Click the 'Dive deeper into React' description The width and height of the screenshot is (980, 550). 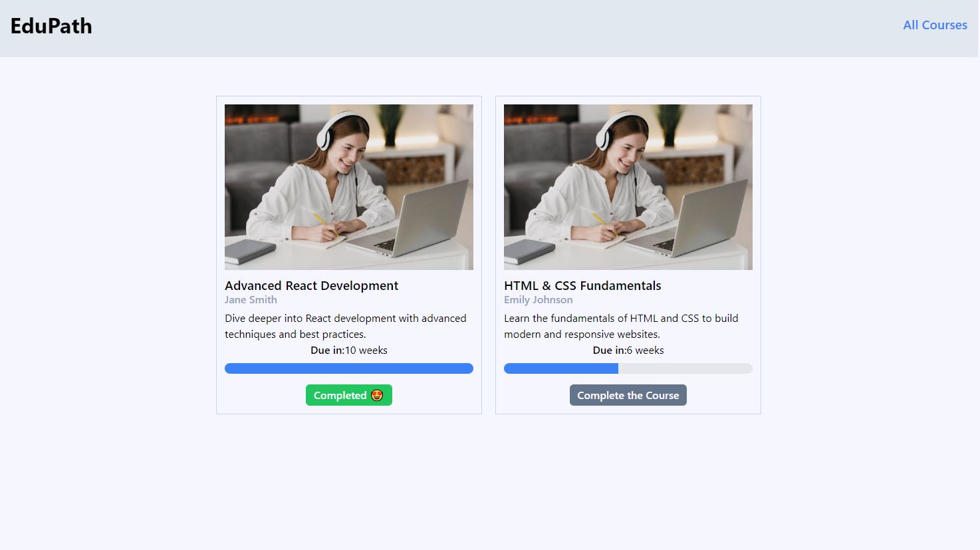(x=346, y=326)
